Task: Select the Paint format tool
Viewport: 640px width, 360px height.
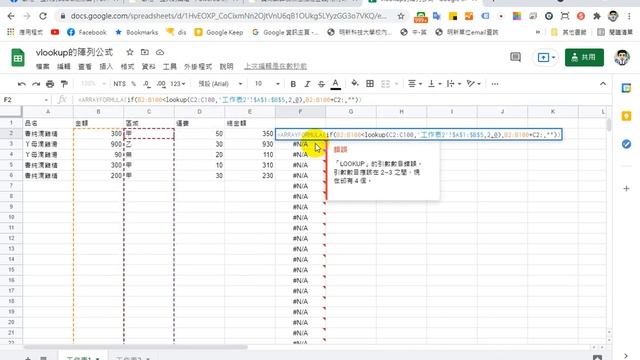Action: click(x=64, y=84)
